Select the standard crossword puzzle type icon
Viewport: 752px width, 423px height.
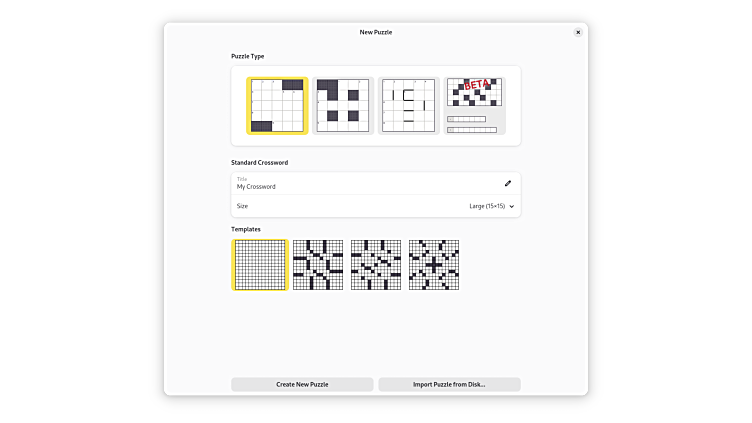[277, 105]
